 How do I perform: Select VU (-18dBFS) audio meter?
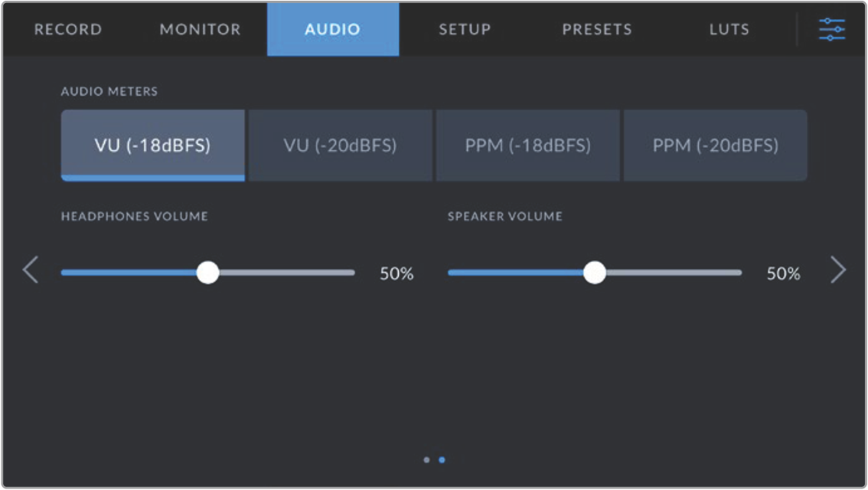pos(152,145)
